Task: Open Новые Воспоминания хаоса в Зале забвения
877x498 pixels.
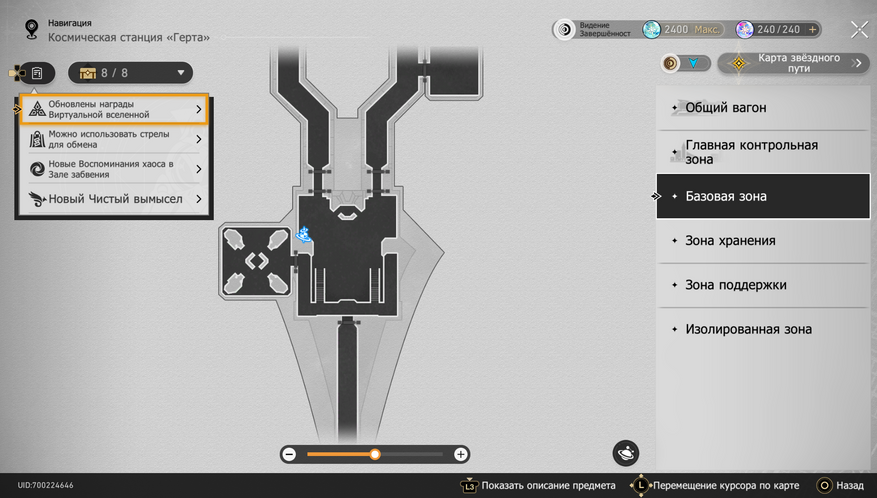Action: pyautogui.click(x=114, y=169)
